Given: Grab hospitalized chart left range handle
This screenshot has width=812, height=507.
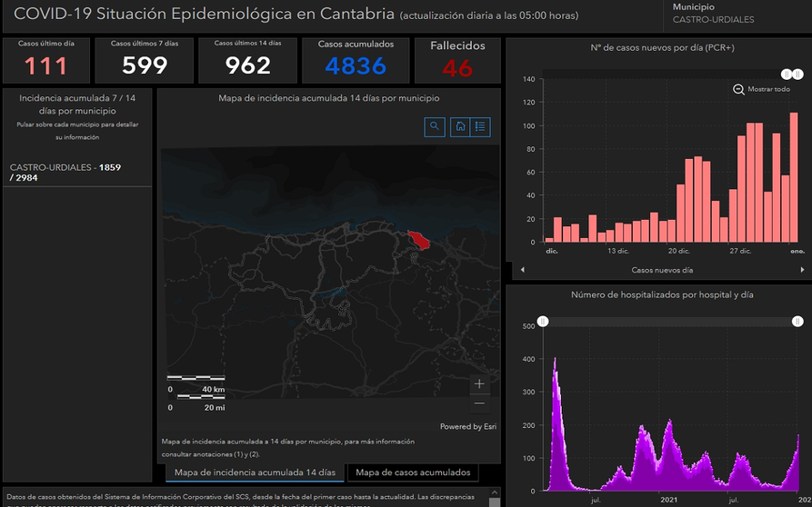Looking at the screenshot, I should point(543,322).
